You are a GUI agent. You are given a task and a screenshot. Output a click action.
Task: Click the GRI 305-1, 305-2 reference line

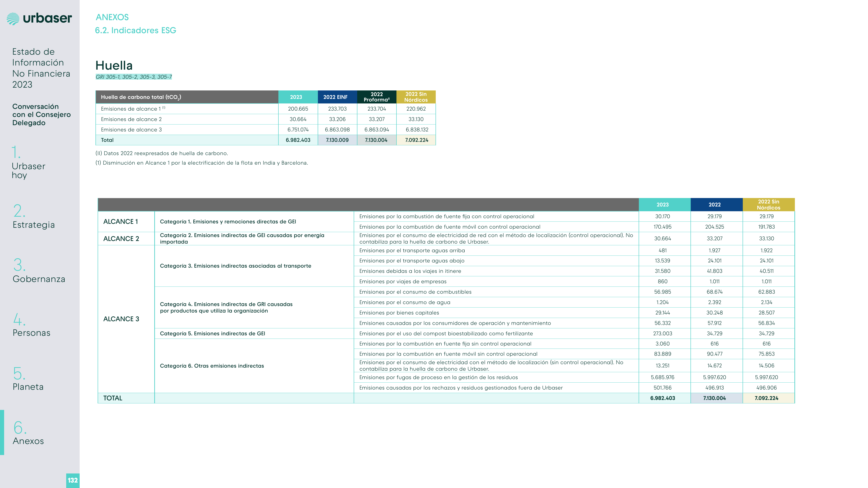[x=134, y=77]
